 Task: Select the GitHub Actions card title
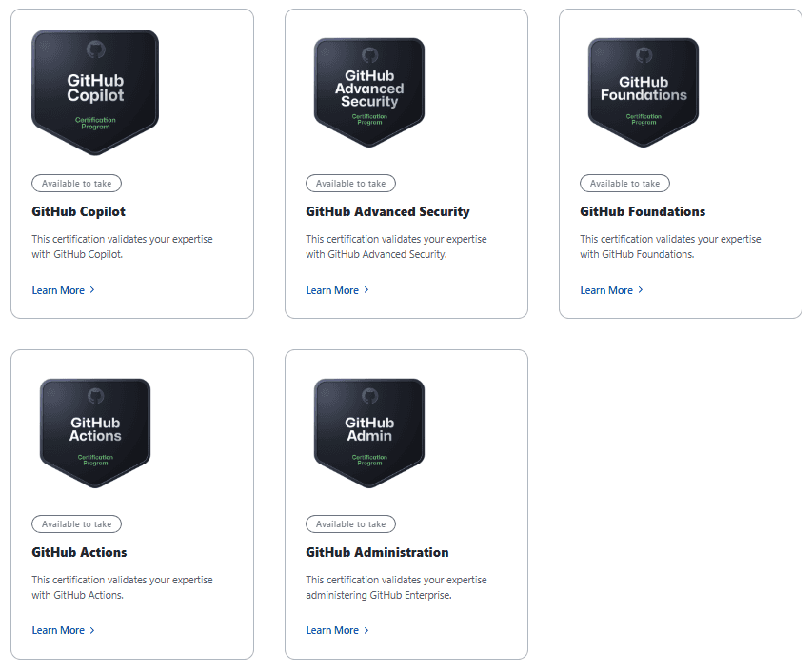[x=79, y=552]
